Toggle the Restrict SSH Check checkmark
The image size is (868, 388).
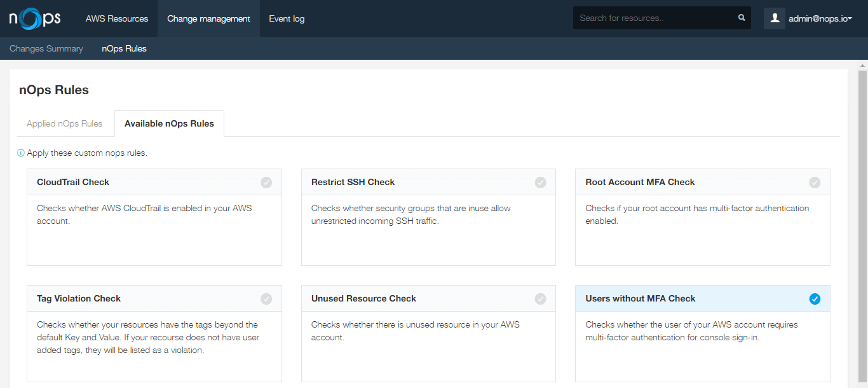(540, 183)
